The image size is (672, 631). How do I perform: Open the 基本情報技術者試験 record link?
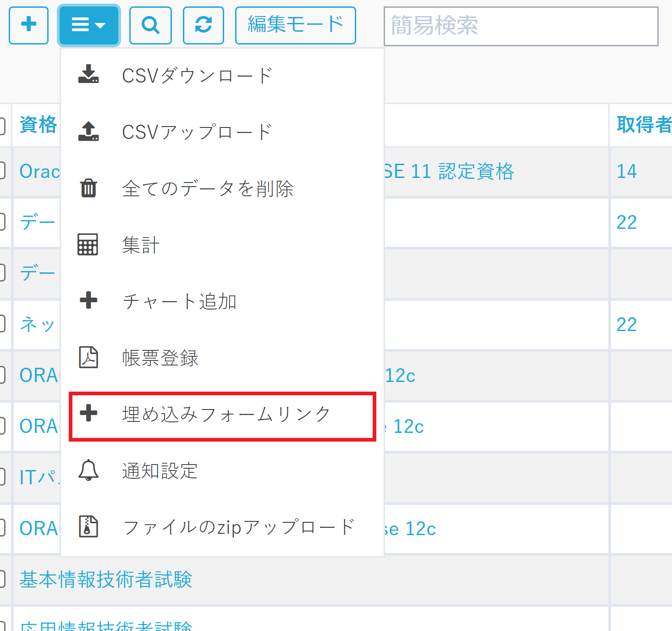tap(105, 579)
